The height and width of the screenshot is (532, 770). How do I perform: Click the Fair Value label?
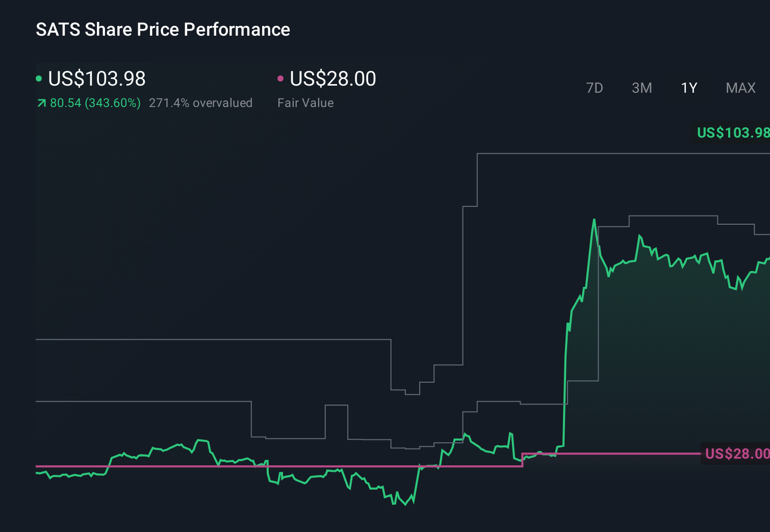point(305,103)
